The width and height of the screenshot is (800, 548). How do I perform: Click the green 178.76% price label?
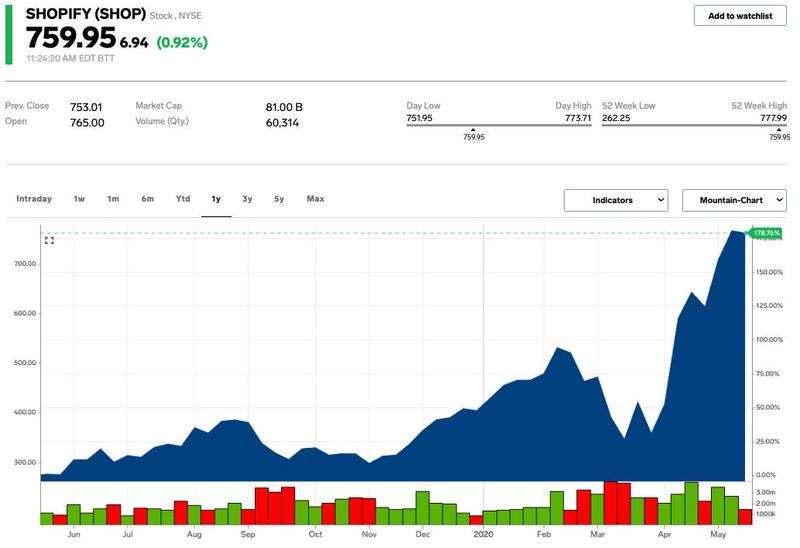tap(765, 234)
